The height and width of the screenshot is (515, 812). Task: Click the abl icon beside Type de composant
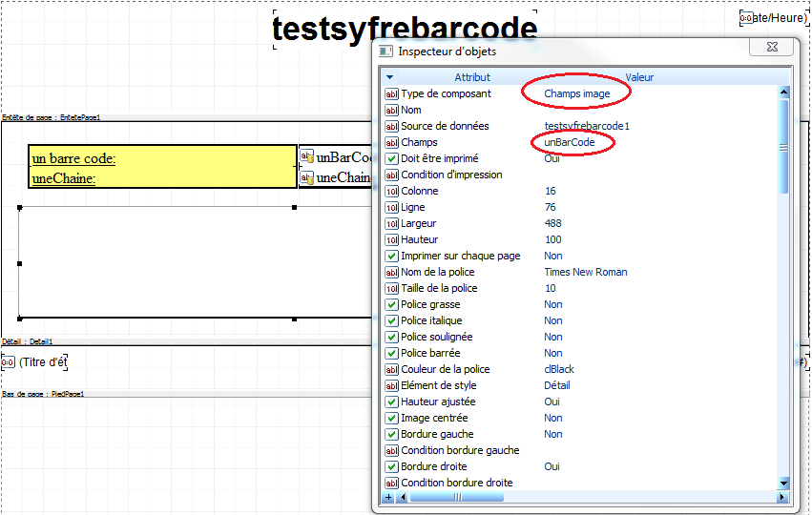click(x=391, y=94)
